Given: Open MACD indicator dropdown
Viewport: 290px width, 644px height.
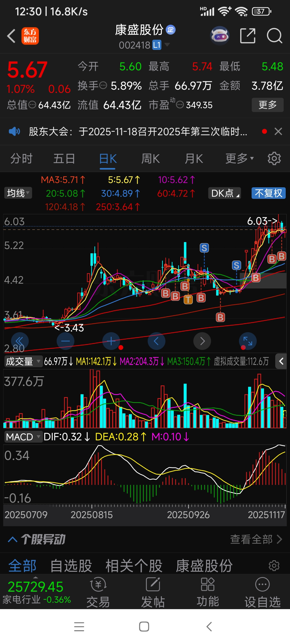Looking at the screenshot, I should click(x=23, y=437).
